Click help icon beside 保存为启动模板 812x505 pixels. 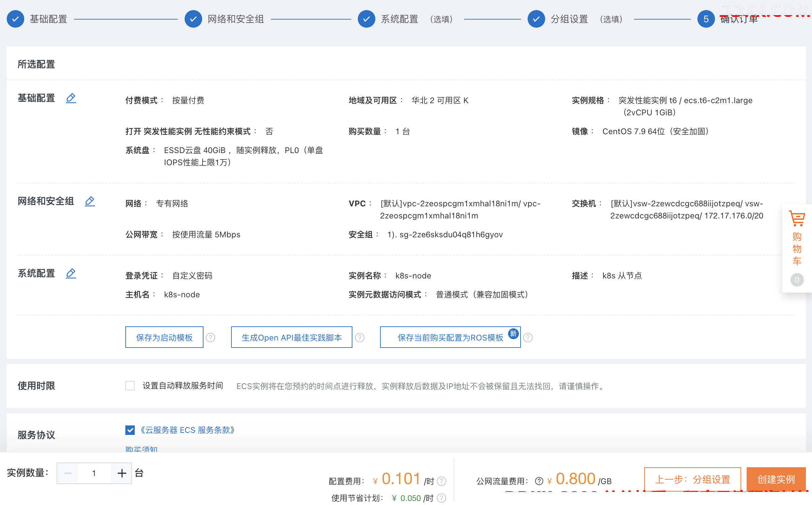[211, 337]
